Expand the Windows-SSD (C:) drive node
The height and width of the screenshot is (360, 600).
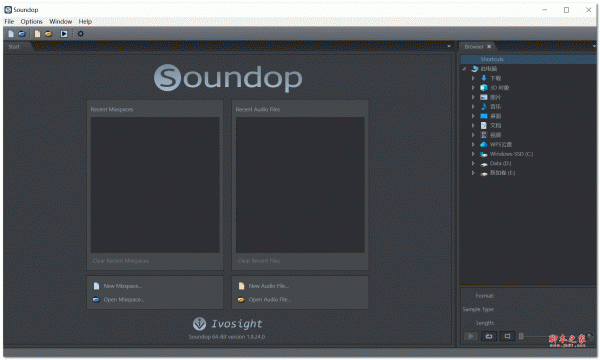[473, 154]
